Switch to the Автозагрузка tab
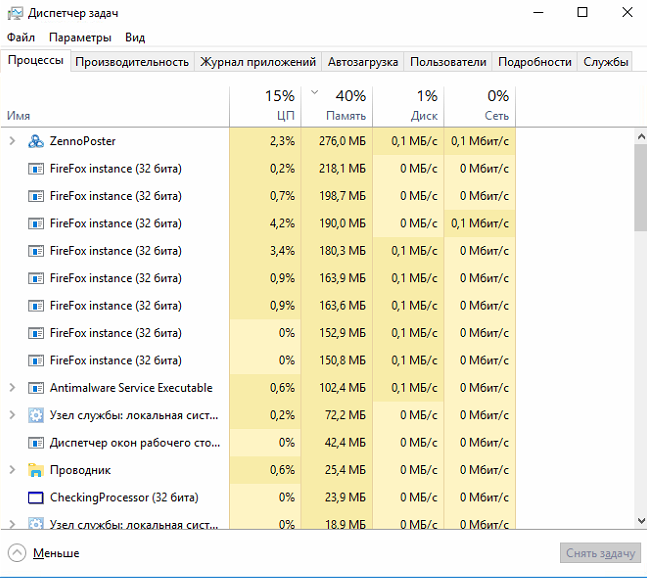Viewport: 647px width, 578px height. tap(363, 62)
